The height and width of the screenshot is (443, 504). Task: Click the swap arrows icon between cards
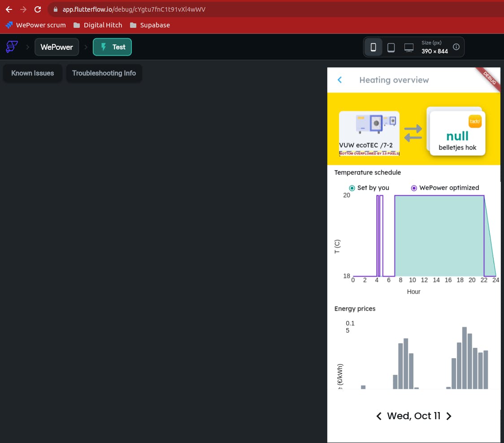pos(413,133)
